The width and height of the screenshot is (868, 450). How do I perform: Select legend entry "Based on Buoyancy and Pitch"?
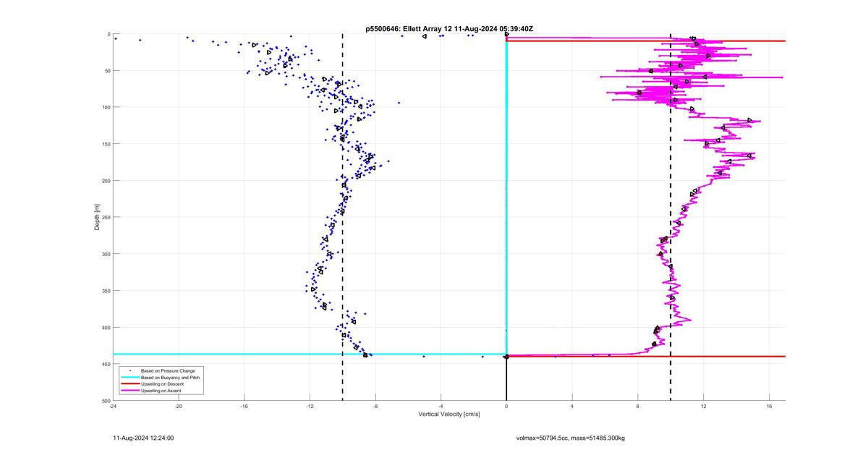coord(170,378)
